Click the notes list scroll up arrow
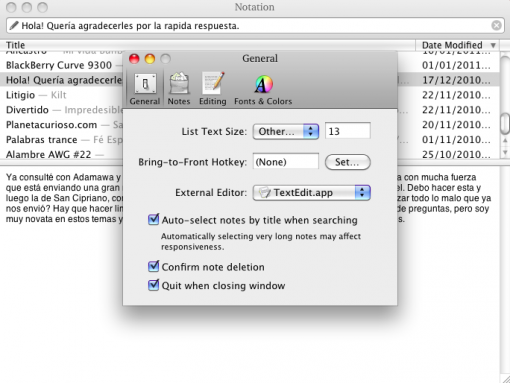The height and width of the screenshot is (383, 510). [x=505, y=141]
